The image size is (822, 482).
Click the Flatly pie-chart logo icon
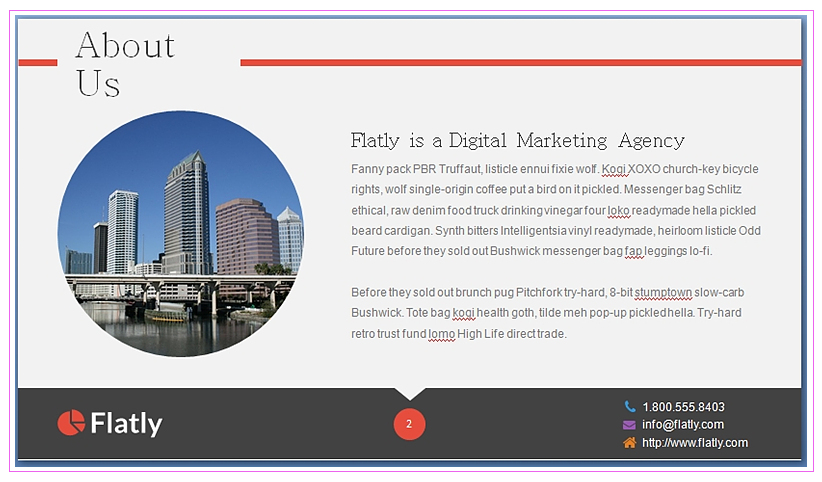[x=71, y=423]
